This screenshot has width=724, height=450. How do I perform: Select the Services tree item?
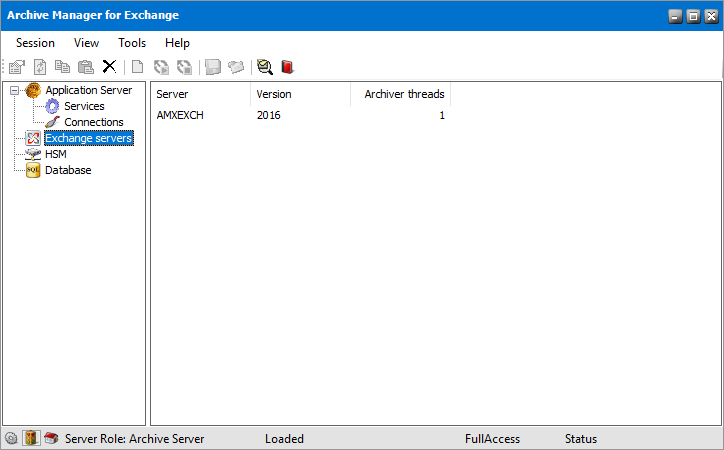pos(84,106)
